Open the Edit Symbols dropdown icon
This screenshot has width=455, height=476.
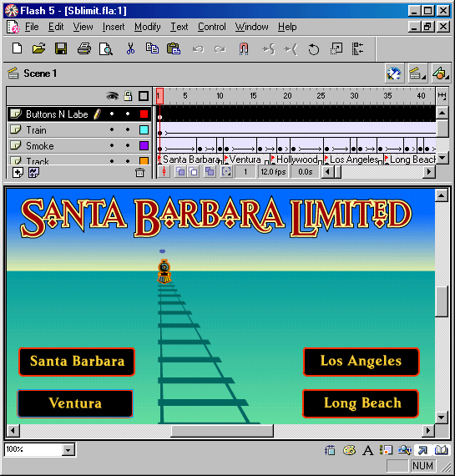(x=441, y=73)
